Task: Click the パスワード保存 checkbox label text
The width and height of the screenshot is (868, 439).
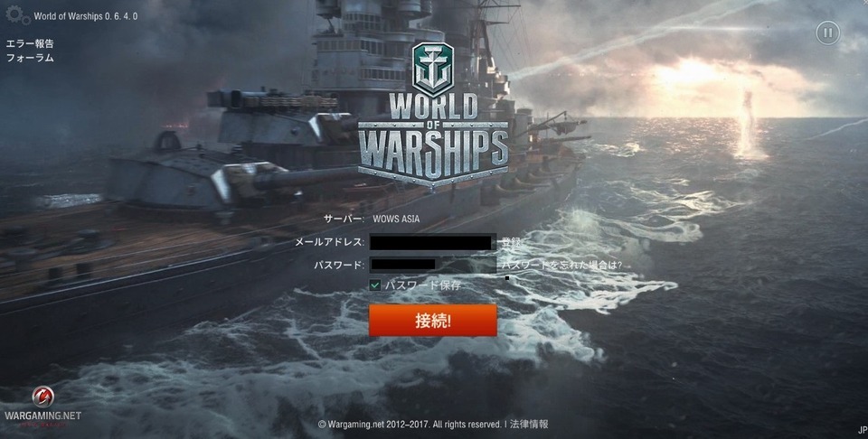Action: coord(422,285)
